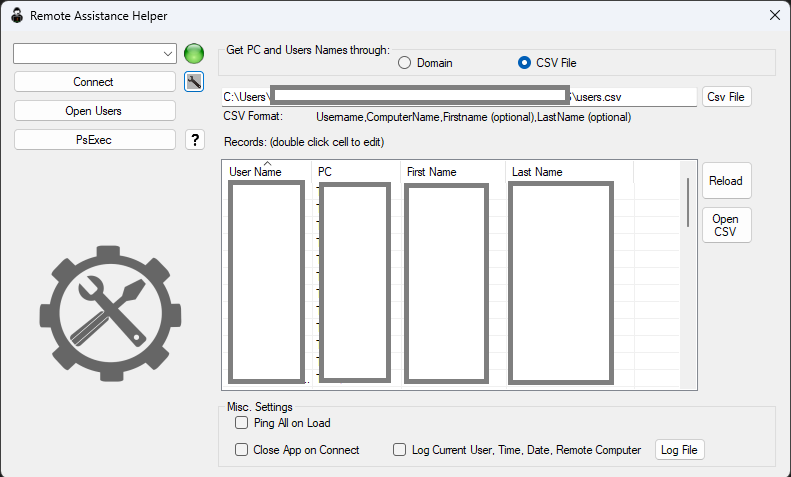791x477 pixels.
Task: Toggle Close App on Connect checkbox
Action: 242,450
